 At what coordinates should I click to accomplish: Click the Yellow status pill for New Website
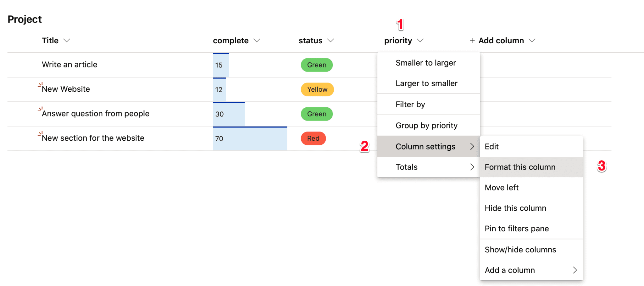click(317, 89)
